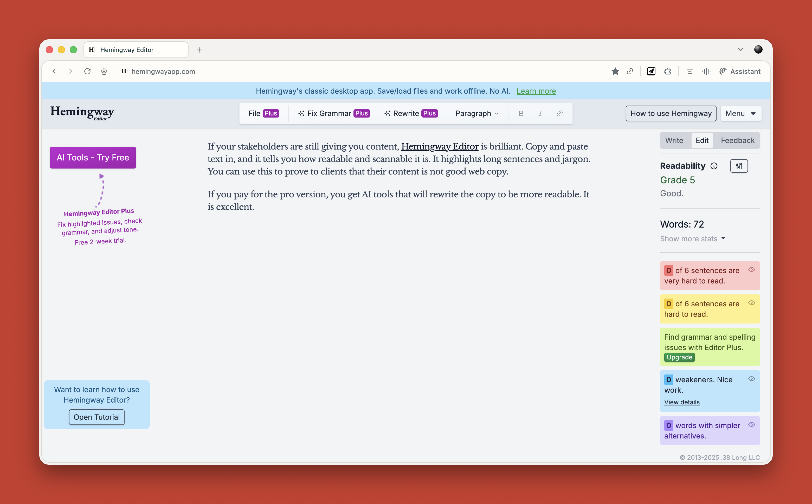Click the microphone icon in the address bar
This screenshot has height=504, width=812.
coord(104,71)
